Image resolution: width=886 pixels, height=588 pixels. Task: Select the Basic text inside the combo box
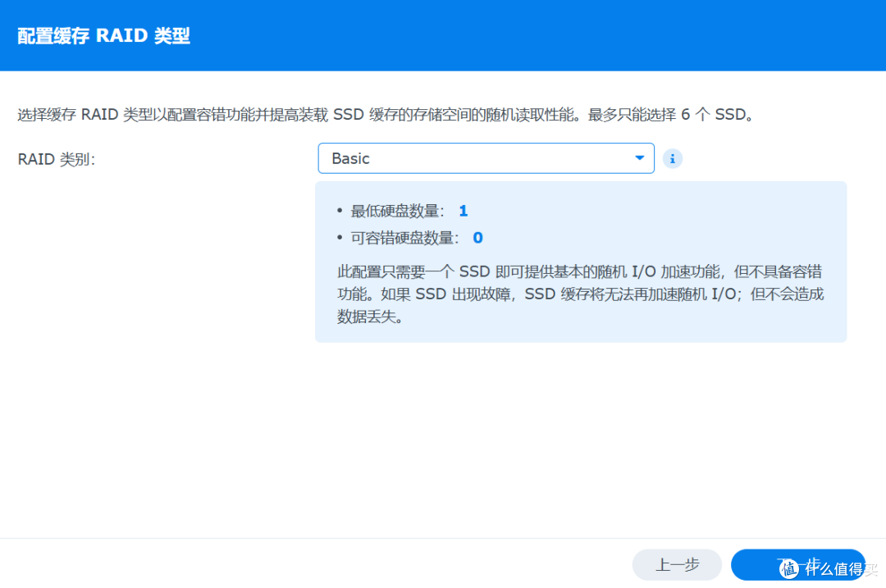pyautogui.click(x=351, y=158)
